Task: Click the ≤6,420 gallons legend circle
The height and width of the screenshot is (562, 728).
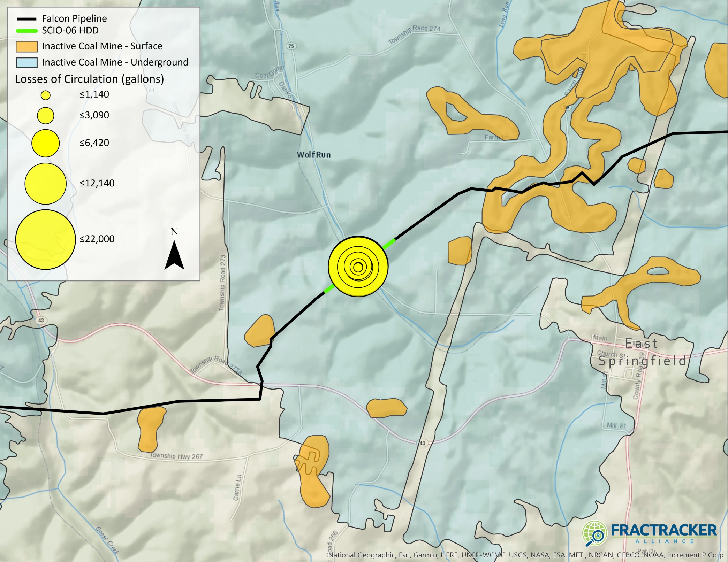Action: pyautogui.click(x=46, y=143)
